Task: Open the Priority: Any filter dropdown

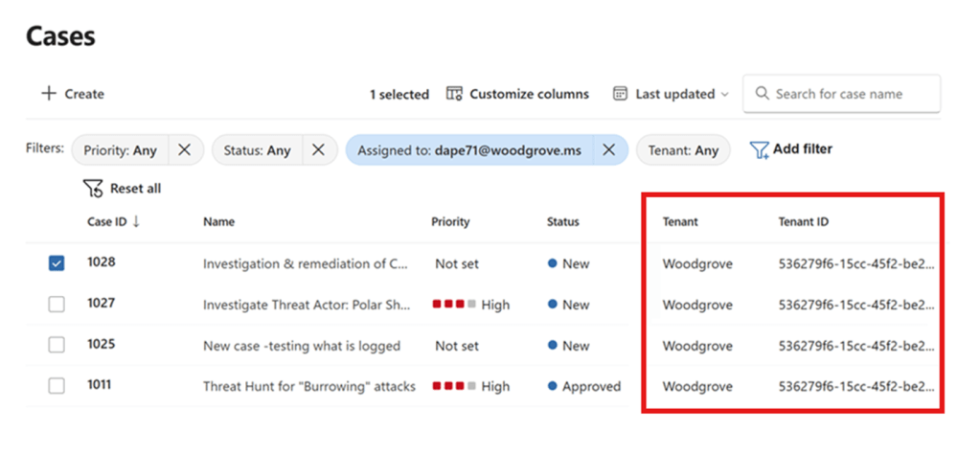Action: click(120, 150)
